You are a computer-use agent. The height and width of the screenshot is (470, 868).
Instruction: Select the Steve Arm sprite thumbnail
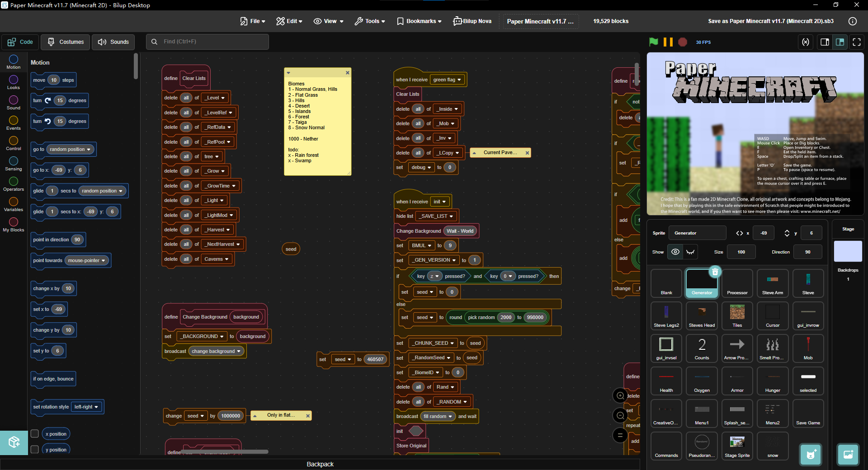(x=773, y=283)
